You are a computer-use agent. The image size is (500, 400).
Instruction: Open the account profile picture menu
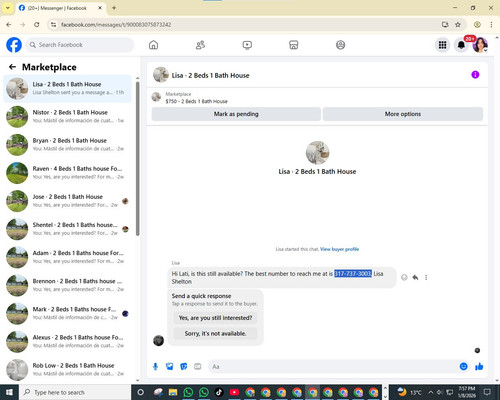(480, 45)
